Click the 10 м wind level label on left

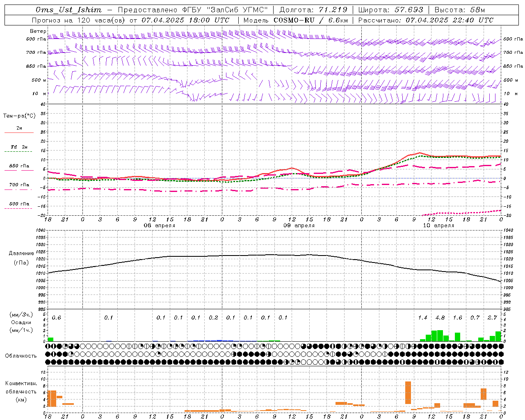tap(39, 94)
